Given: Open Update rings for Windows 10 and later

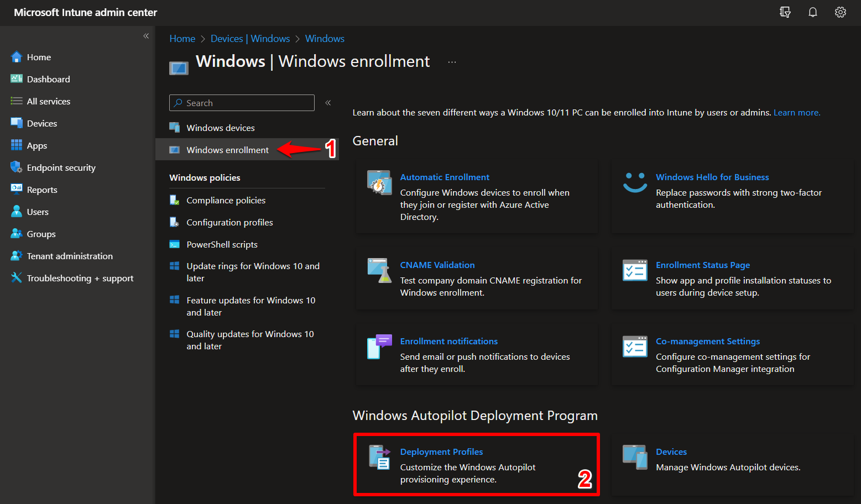Looking at the screenshot, I should 252,272.
